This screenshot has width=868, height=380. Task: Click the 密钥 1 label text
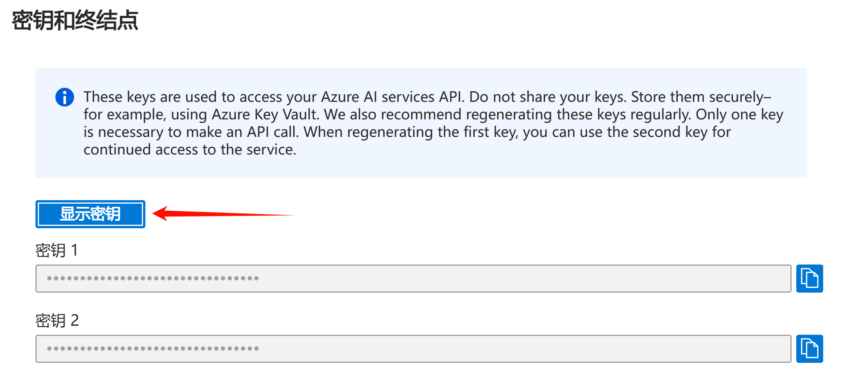(x=57, y=250)
